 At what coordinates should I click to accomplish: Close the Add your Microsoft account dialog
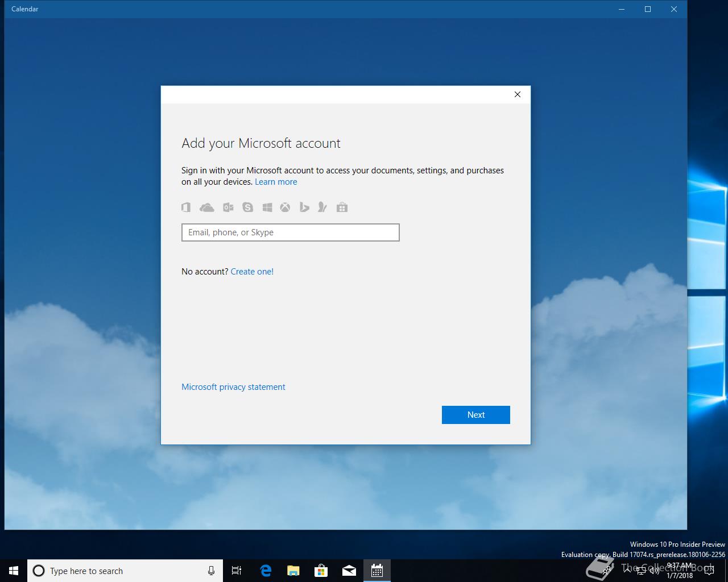coord(518,94)
